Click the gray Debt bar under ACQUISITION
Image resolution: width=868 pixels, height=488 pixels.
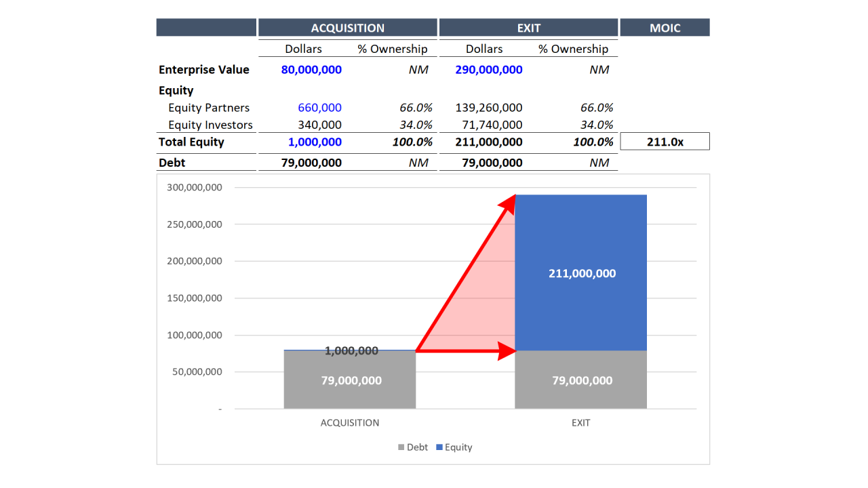click(x=349, y=380)
